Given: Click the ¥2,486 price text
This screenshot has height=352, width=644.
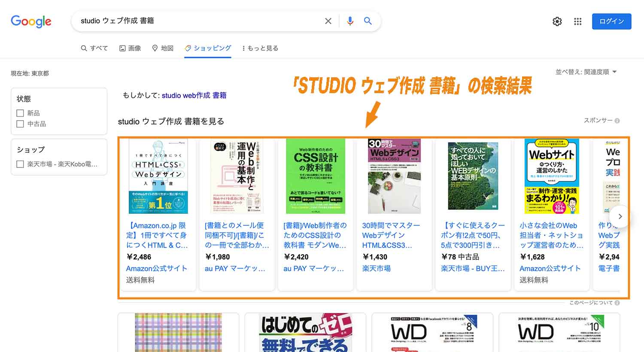Looking at the screenshot, I should click(x=139, y=257).
